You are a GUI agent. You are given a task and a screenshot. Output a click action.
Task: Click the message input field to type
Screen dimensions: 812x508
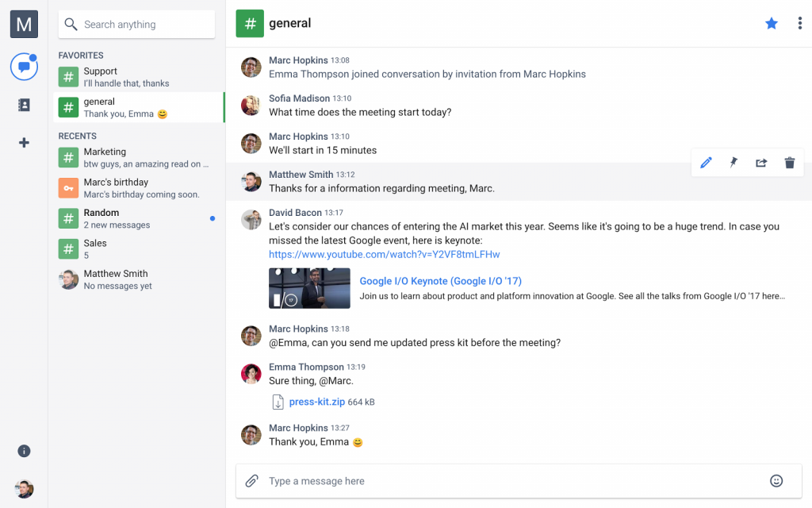(476, 480)
